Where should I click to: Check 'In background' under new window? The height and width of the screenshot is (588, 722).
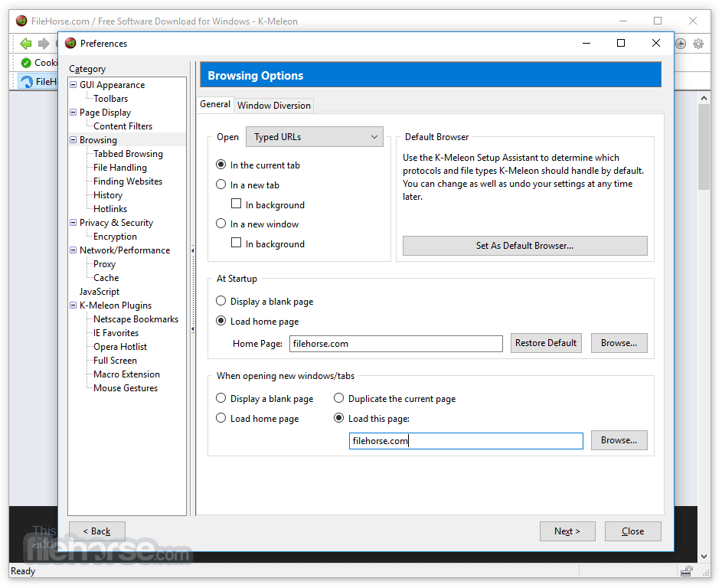point(237,243)
